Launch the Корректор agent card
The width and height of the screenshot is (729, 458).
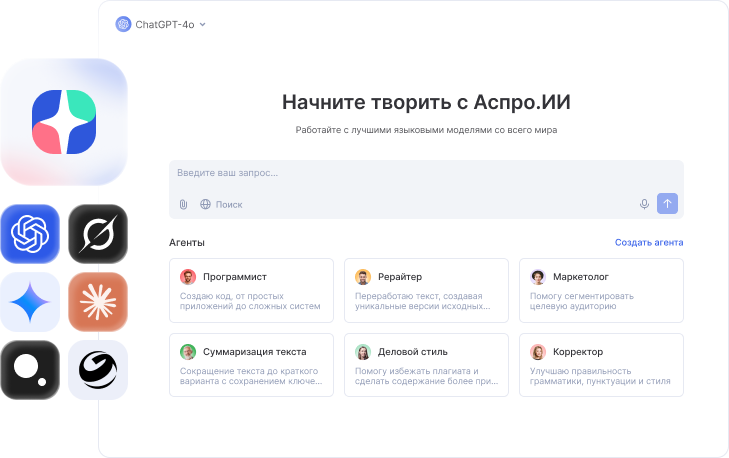601,365
